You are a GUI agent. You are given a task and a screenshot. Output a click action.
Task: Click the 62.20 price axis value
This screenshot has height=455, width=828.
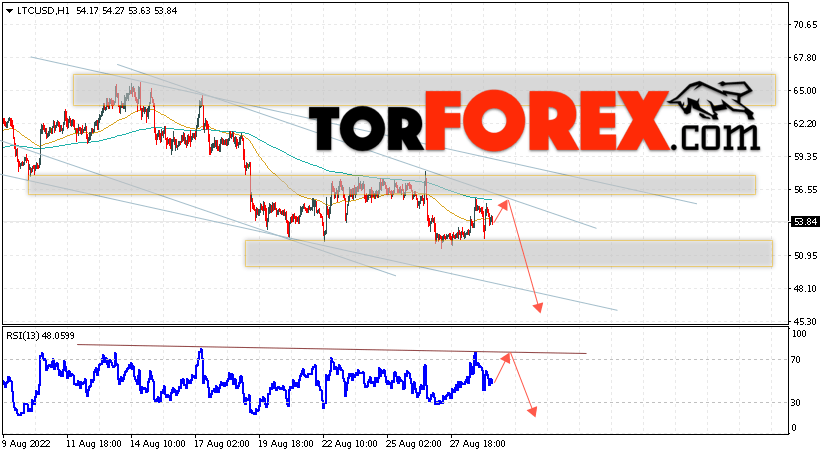click(x=805, y=124)
